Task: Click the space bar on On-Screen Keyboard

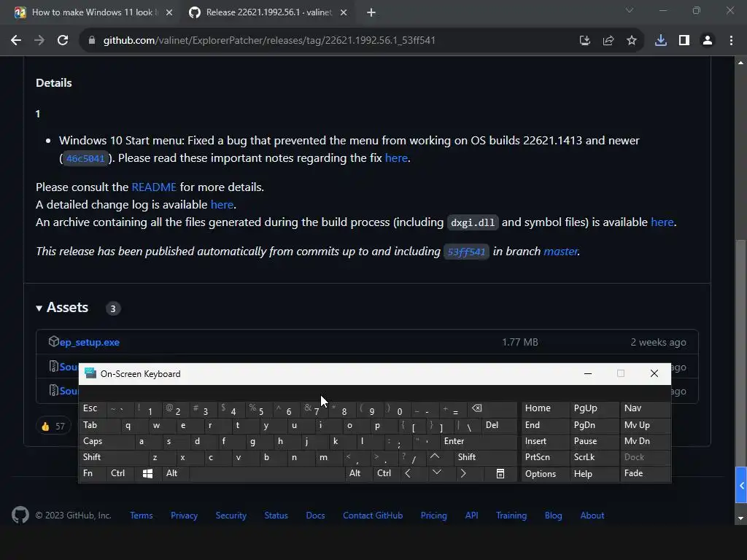Action: 267,473
